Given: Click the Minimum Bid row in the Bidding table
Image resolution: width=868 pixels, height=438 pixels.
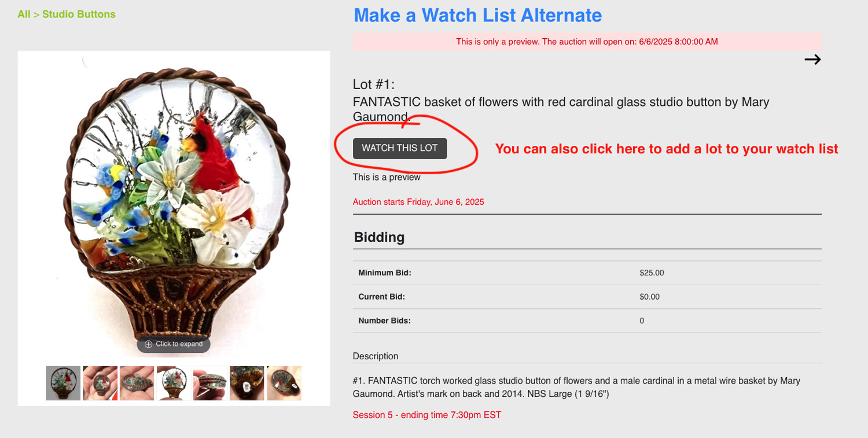Looking at the screenshot, I should click(587, 273).
